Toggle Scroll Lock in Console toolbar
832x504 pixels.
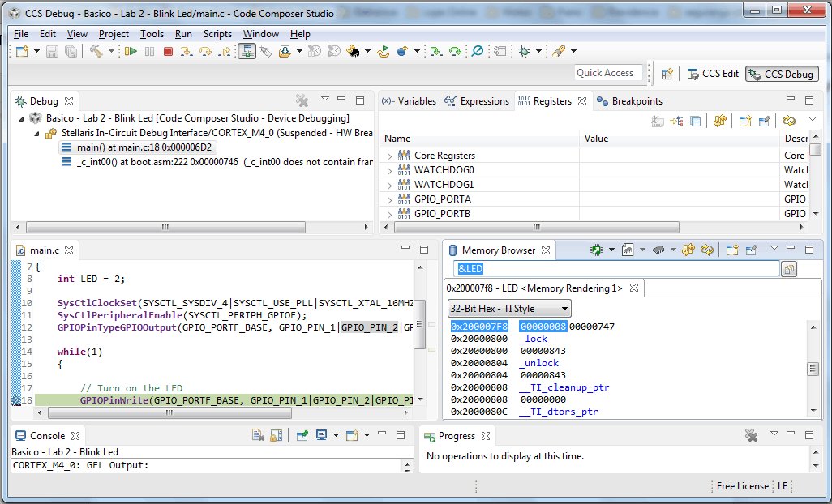(x=276, y=436)
